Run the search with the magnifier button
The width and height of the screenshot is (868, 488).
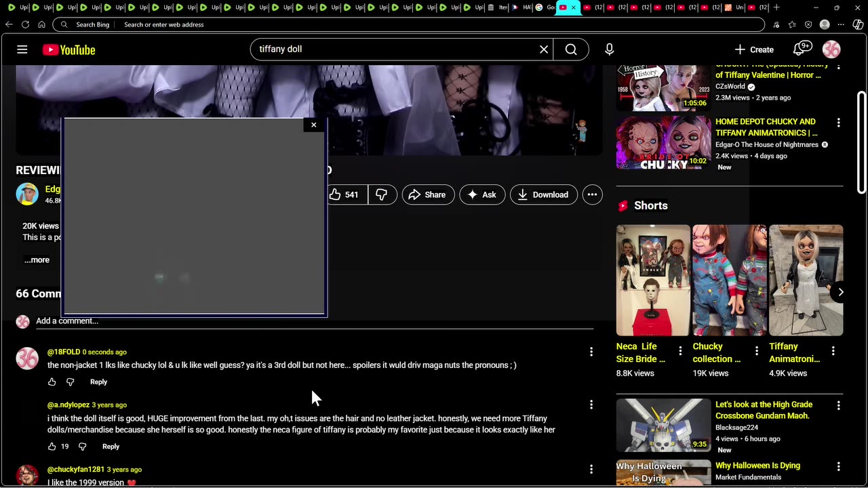(x=571, y=49)
